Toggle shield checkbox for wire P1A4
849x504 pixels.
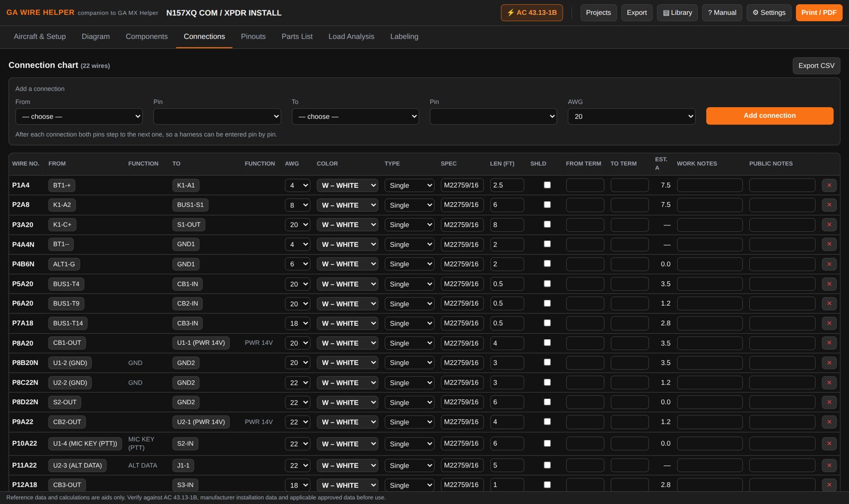pos(547,185)
